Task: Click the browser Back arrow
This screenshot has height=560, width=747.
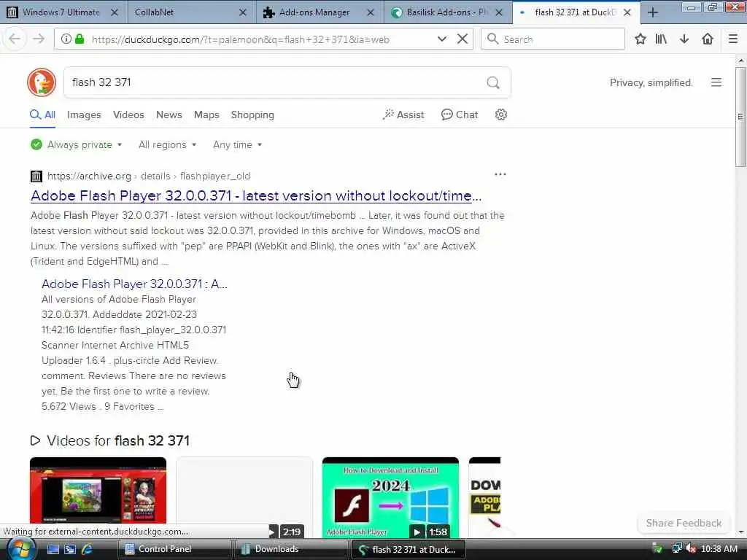Action: (x=15, y=39)
